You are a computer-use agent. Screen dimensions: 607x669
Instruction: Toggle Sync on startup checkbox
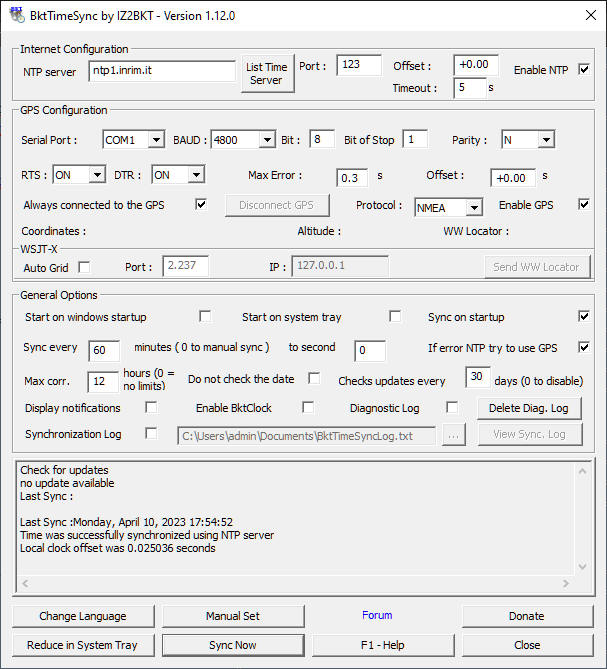coord(584,316)
